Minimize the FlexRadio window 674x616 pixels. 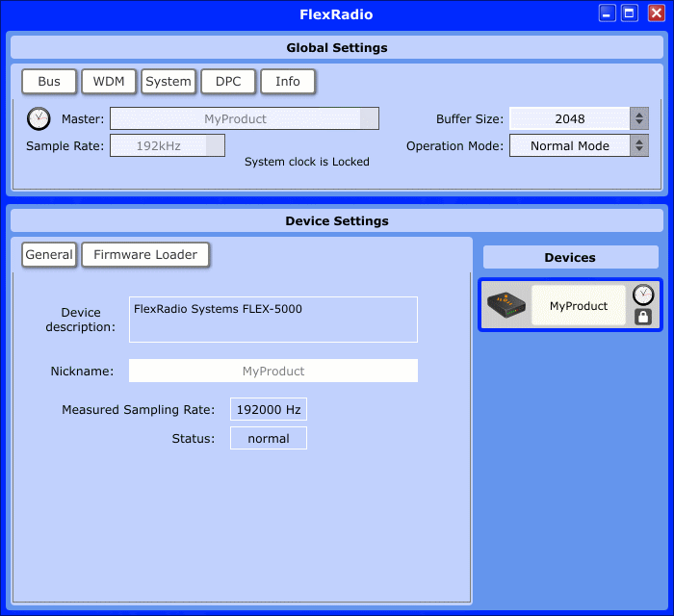coord(607,13)
